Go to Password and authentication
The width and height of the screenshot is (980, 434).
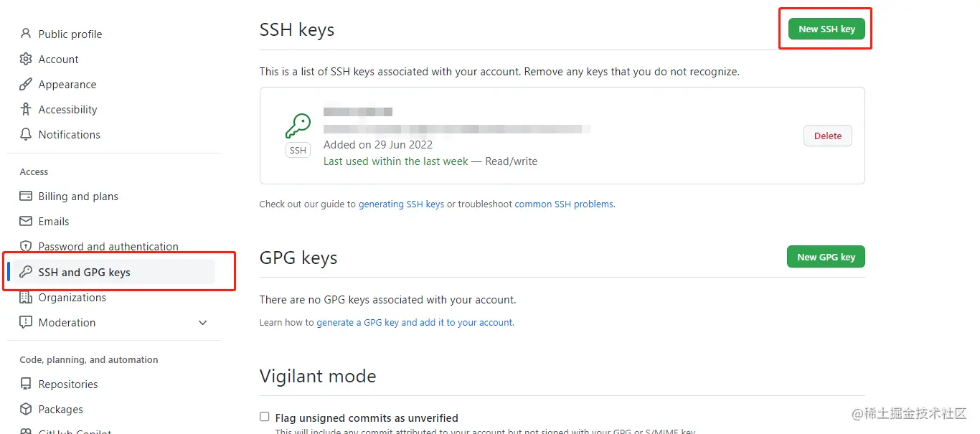tap(108, 246)
